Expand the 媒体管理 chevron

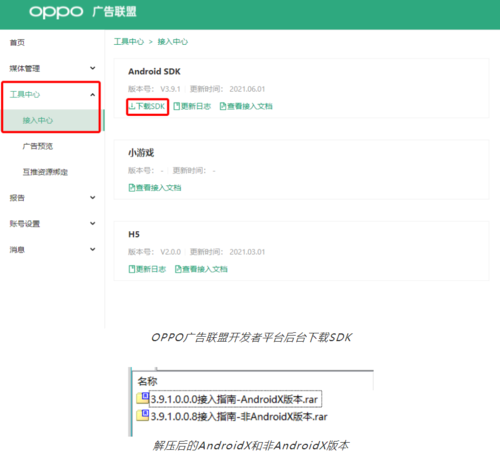coord(93,68)
